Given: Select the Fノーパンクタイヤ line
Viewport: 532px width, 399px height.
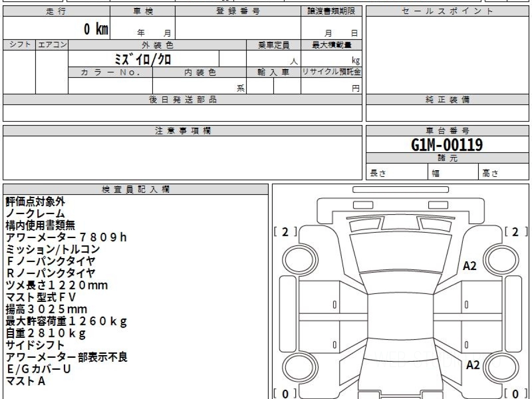Looking at the screenshot, I should point(51,262).
